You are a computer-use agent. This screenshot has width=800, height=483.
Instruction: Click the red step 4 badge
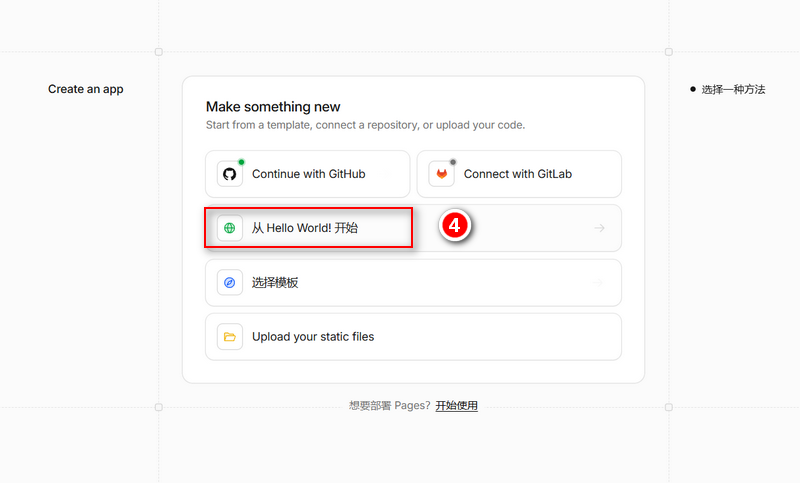coord(455,225)
